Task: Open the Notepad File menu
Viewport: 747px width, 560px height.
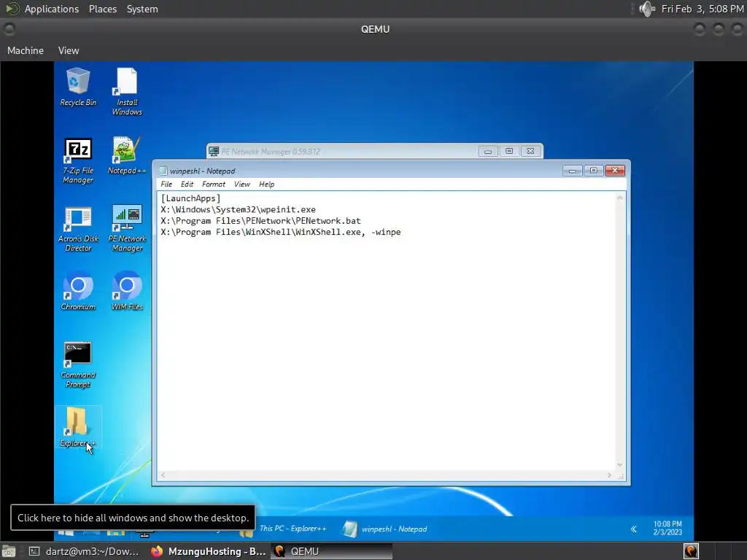Action: tap(166, 184)
